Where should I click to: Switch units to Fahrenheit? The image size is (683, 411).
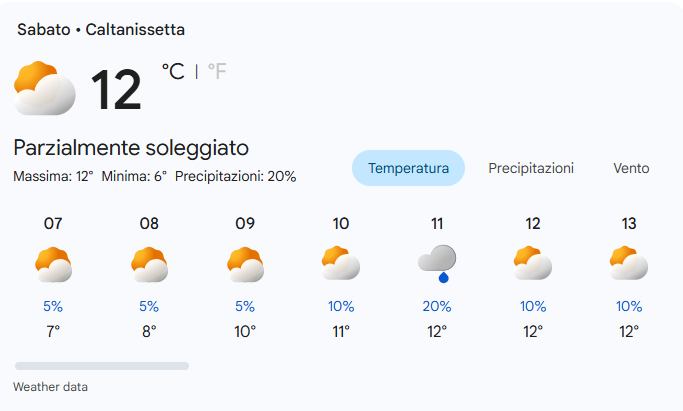(217, 71)
